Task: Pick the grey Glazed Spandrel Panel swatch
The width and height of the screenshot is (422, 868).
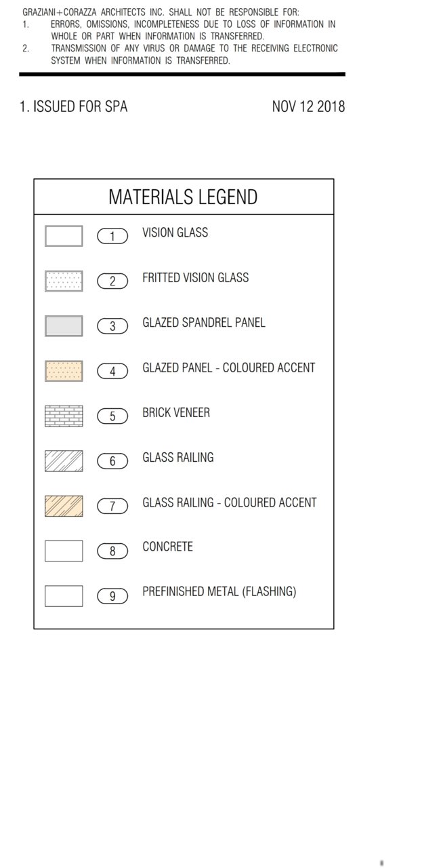Action: click(64, 326)
